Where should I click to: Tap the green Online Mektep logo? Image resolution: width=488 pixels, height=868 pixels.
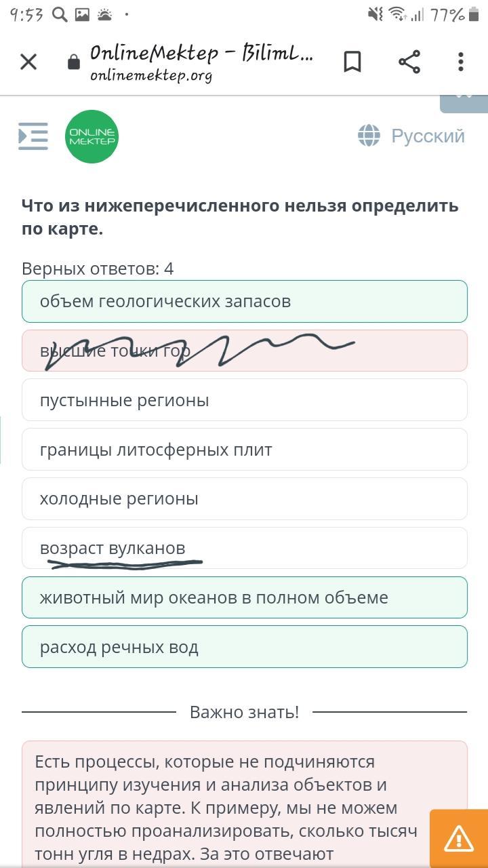(x=91, y=136)
